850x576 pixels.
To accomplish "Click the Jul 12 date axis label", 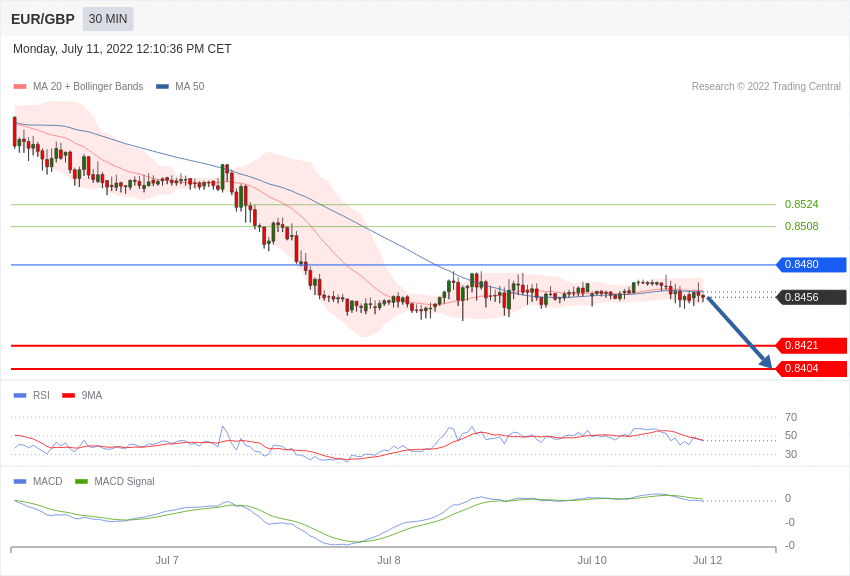I will point(707,560).
